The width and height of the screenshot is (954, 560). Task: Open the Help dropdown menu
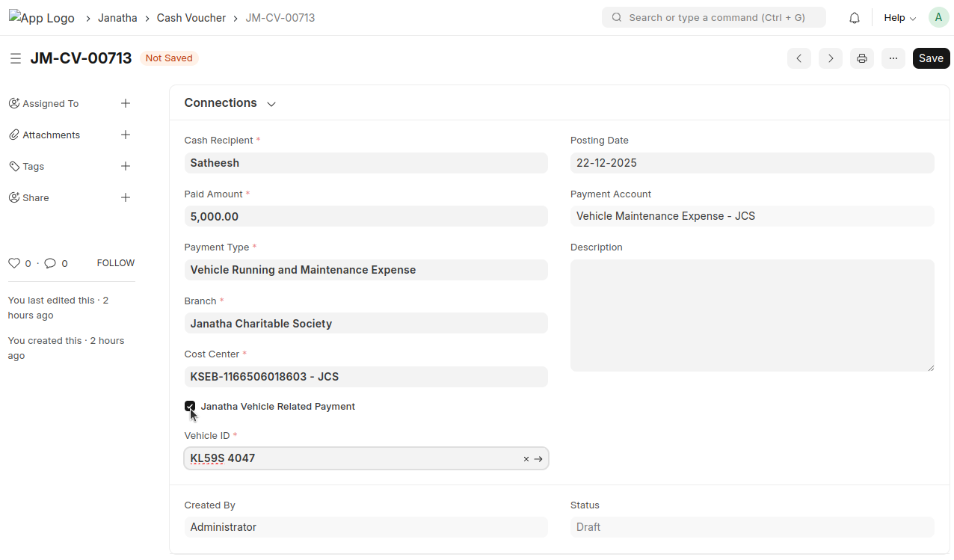point(899,18)
